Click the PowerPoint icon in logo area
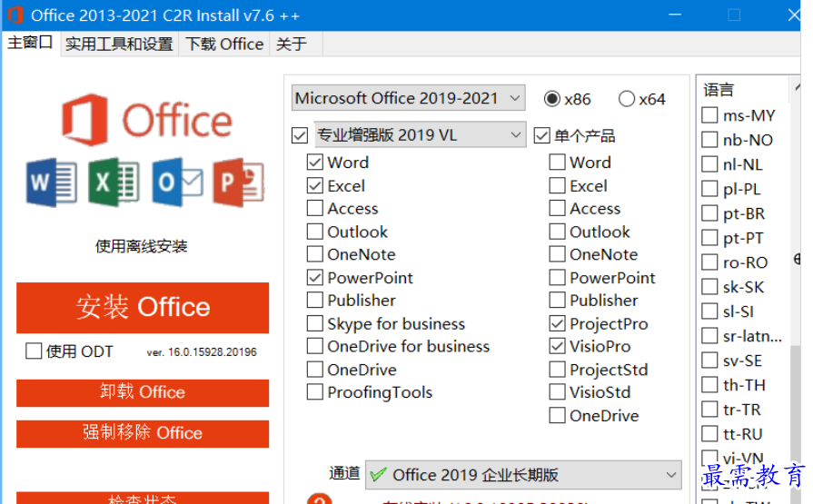The image size is (813, 504). coord(239,182)
